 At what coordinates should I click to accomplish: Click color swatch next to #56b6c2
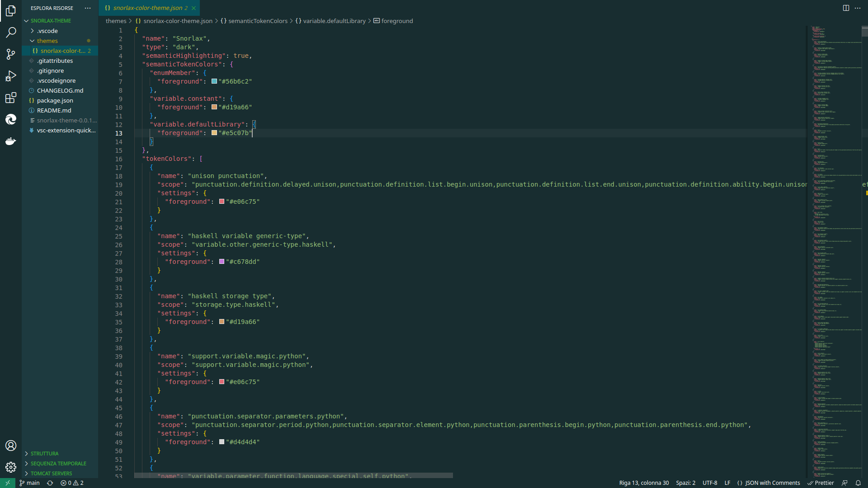(x=214, y=81)
